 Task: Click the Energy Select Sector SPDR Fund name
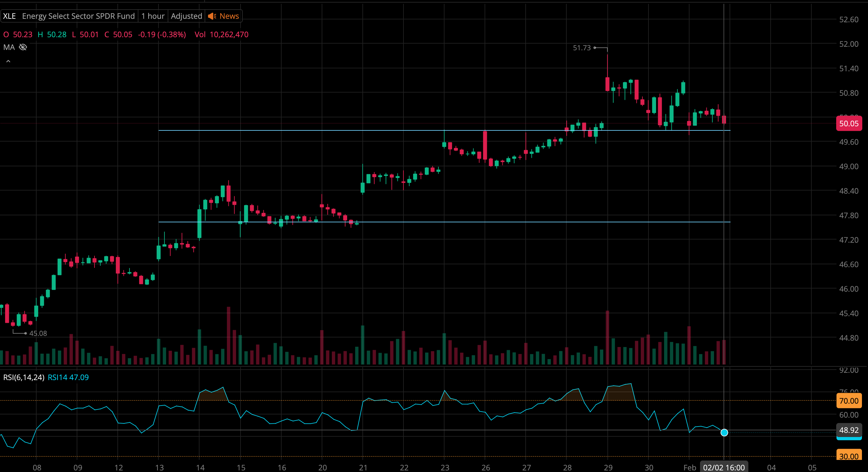(x=78, y=16)
